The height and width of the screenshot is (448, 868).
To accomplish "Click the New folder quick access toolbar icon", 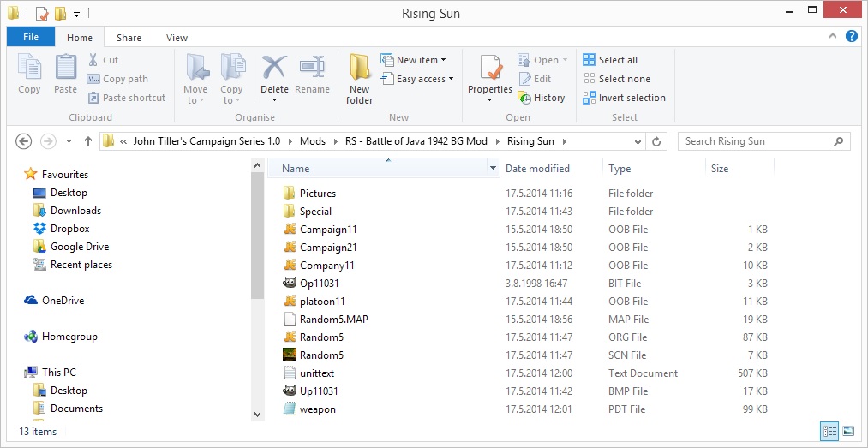I will [x=60, y=13].
